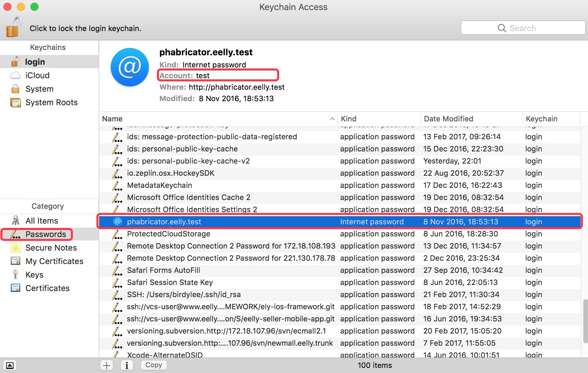Click the 8 Nov 2016, 18:53:13 date cell in list
This screenshot has height=373, width=588.
[461, 222]
